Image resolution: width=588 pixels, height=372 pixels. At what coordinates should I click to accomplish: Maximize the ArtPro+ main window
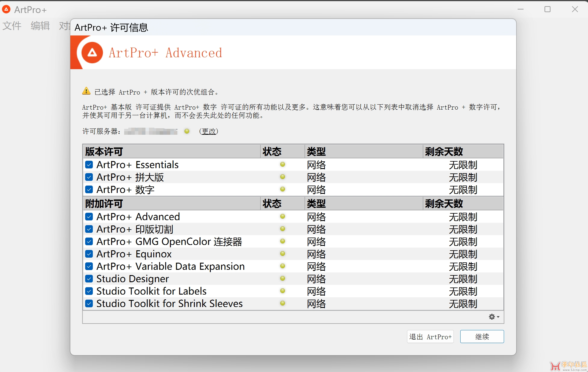click(547, 9)
